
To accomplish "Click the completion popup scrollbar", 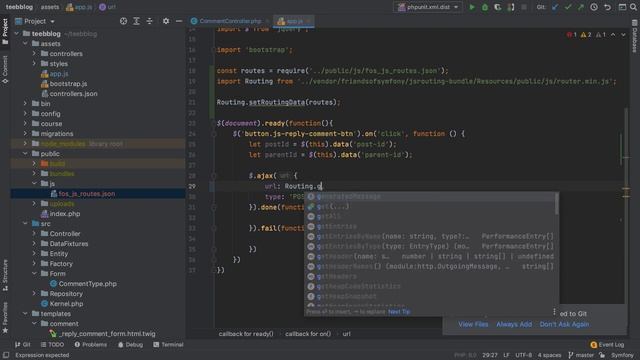I will point(557,203).
